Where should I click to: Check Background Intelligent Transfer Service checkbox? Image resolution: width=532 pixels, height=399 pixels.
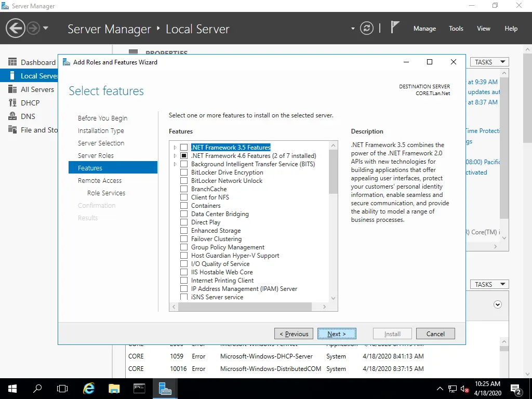pos(184,164)
